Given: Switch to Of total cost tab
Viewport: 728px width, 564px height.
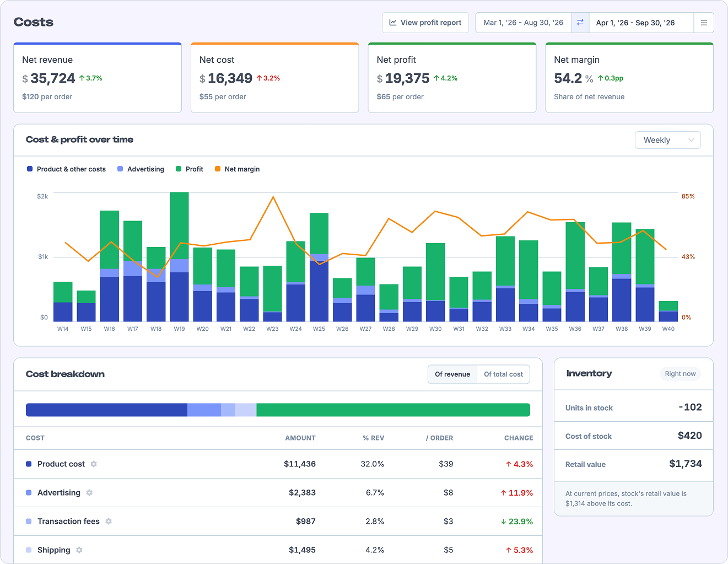Looking at the screenshot, I should [504, 374].
